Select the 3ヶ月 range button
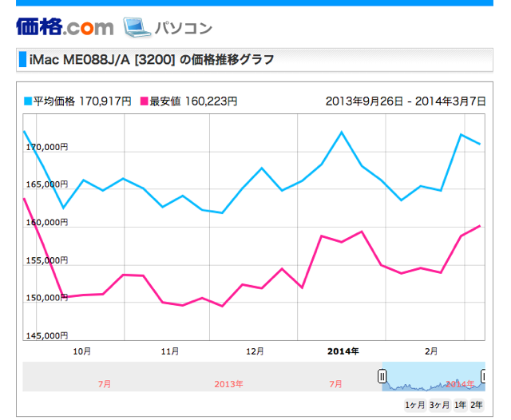This screenshot has height=420, width=511. pos(439,405)
